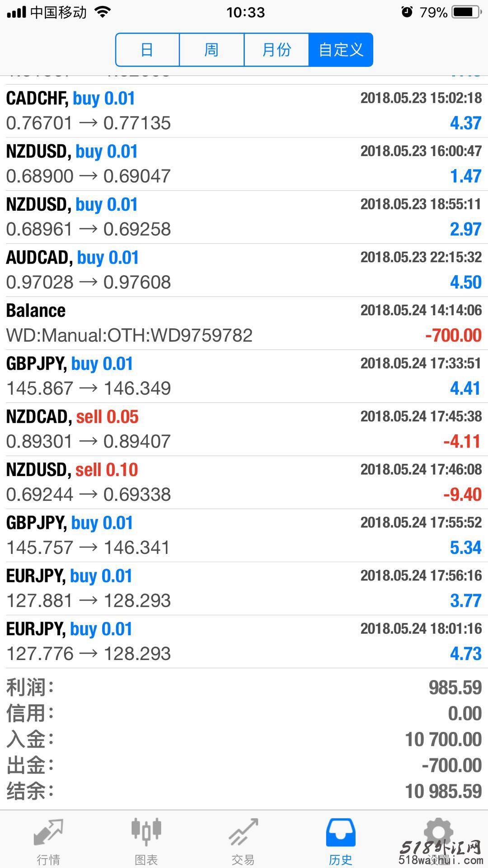Viewport: 488px width, 868px height.
Task: Tap the 结余 balance summary line
Action: pyautogui.click(x=244, y=791)
